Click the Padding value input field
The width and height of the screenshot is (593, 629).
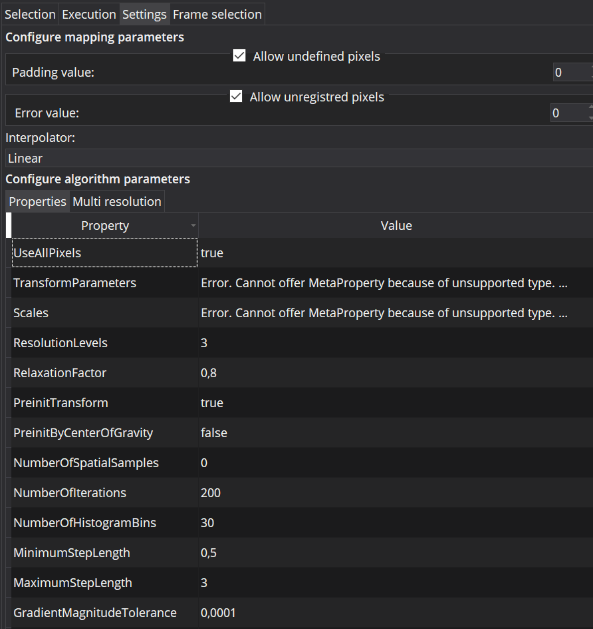tap(572, 73)
